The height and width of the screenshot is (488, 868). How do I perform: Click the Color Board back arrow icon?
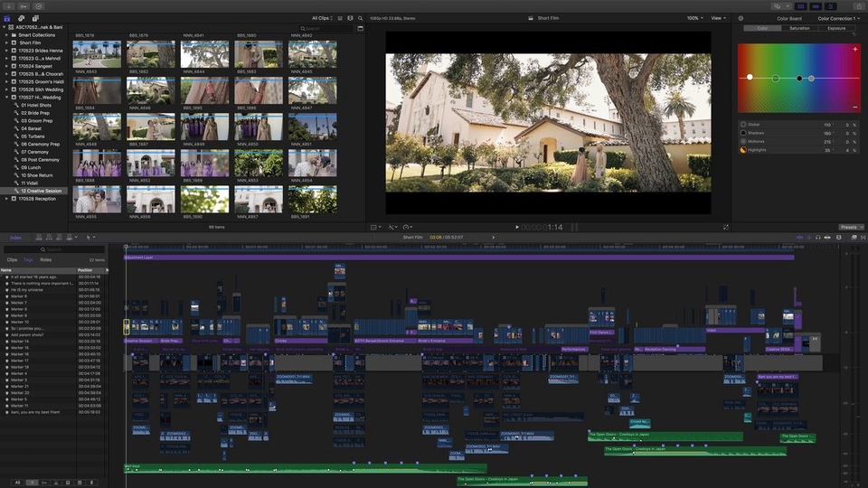741,18
